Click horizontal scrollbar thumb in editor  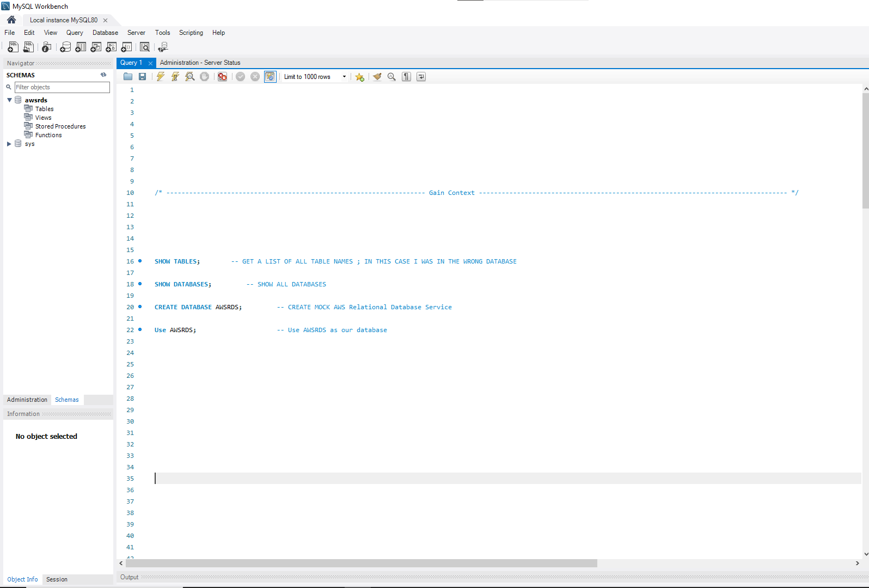coord(362,563)
